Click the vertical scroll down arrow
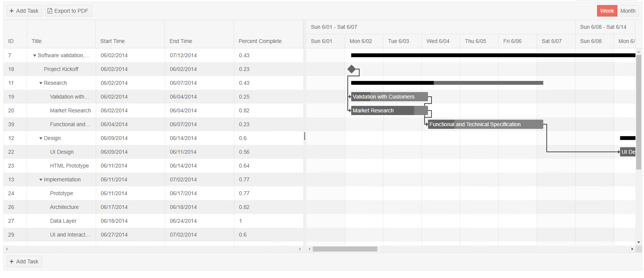This screenshot has height=278, width=644. point(638,242)
